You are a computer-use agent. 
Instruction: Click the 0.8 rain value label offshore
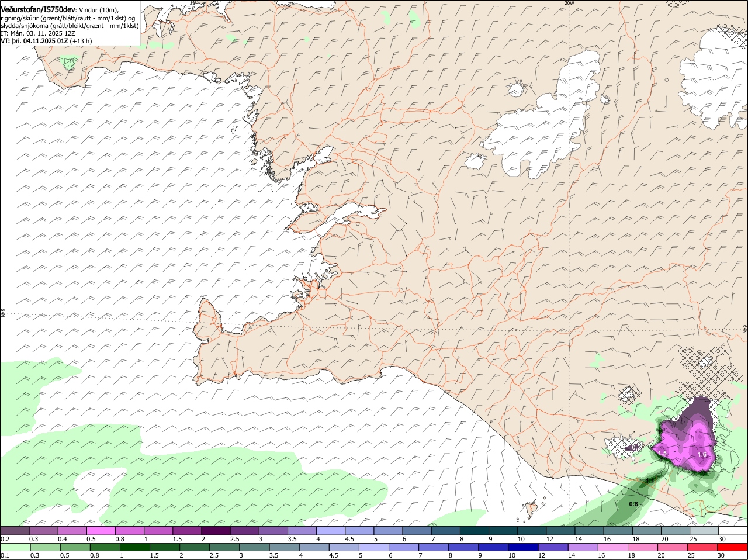[633, 504]
